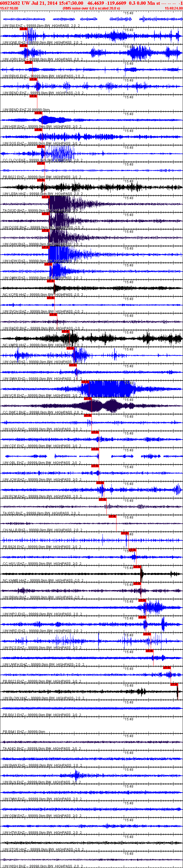Screen dimensions: 183x868
Task: Click the start time 15:47:10.00 label
Action: point(9,8)
